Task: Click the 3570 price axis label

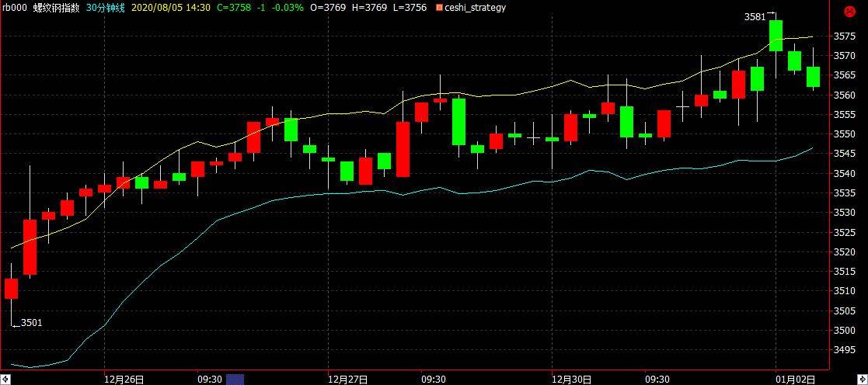Action: (845, 56)
